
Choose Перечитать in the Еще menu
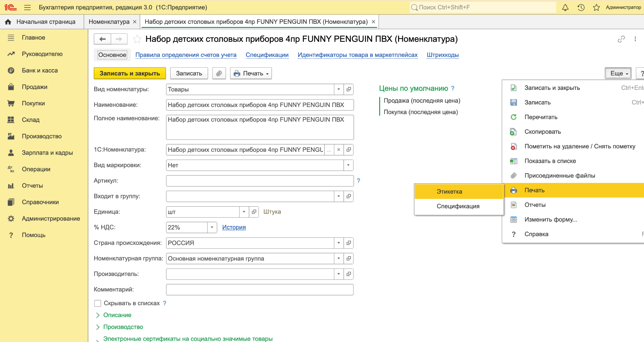pyautogui.click(x=573, y=117)
